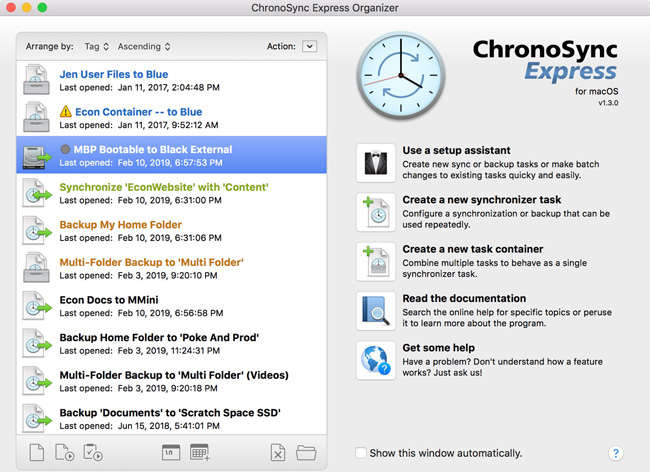Viewport: 650px width, 472px height.
Task: Click the blue question mark help button
Action: point(616,453)
